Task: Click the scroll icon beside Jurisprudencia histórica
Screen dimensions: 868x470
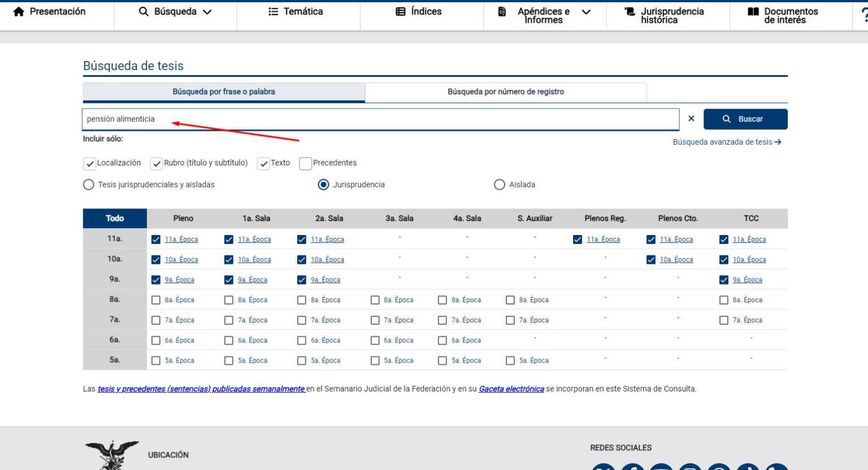Action: point(630,12)
